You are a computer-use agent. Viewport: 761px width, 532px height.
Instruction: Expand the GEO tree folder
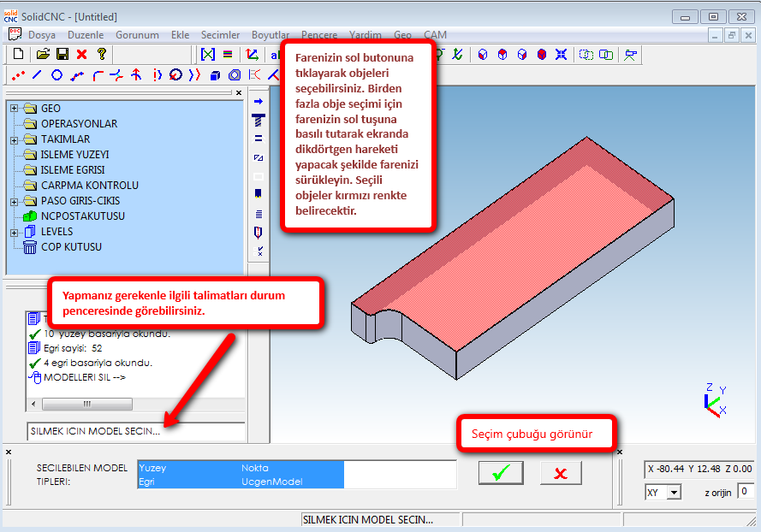pyautogui.click(x=14, y=109)
